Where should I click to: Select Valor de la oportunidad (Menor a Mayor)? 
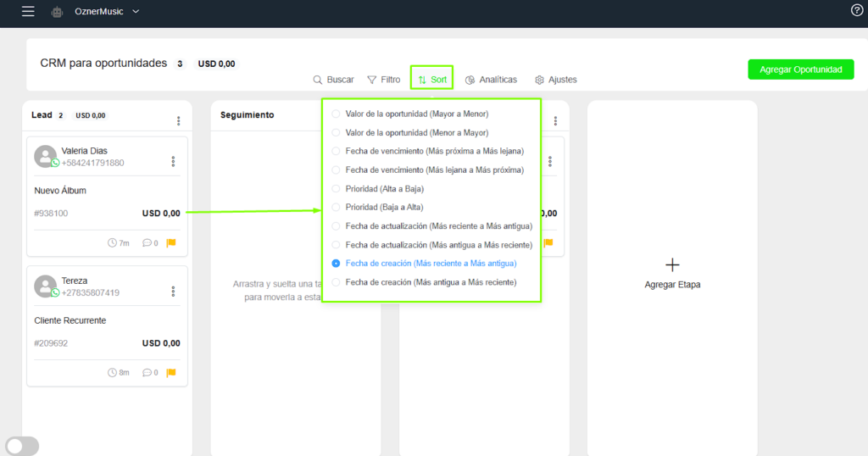(409, 133)
